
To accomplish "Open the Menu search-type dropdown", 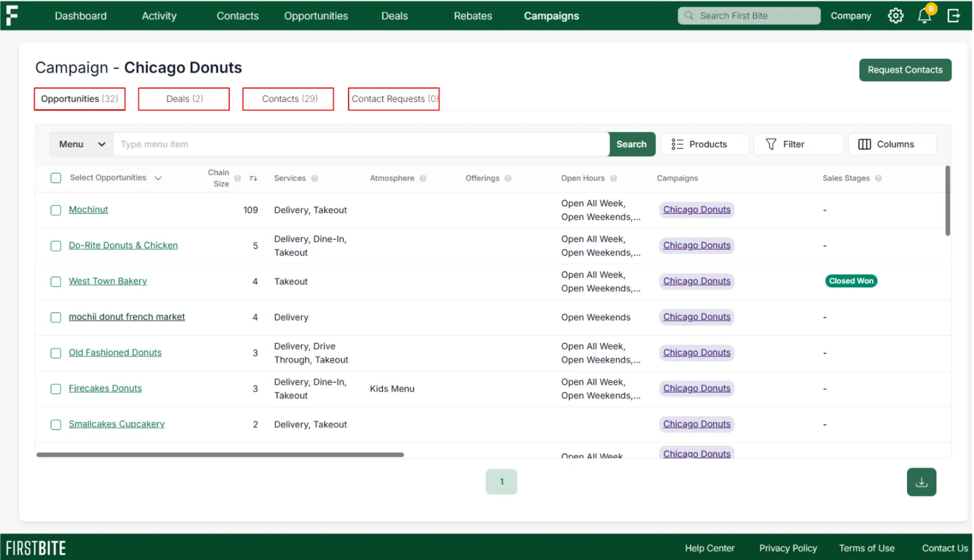I will pos(82,145).
